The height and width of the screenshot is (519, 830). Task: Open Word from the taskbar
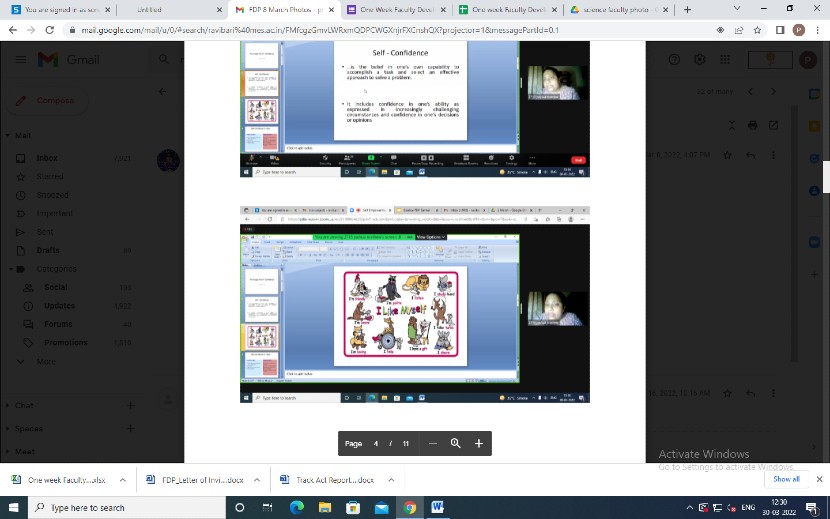click(x=437, y=508)
